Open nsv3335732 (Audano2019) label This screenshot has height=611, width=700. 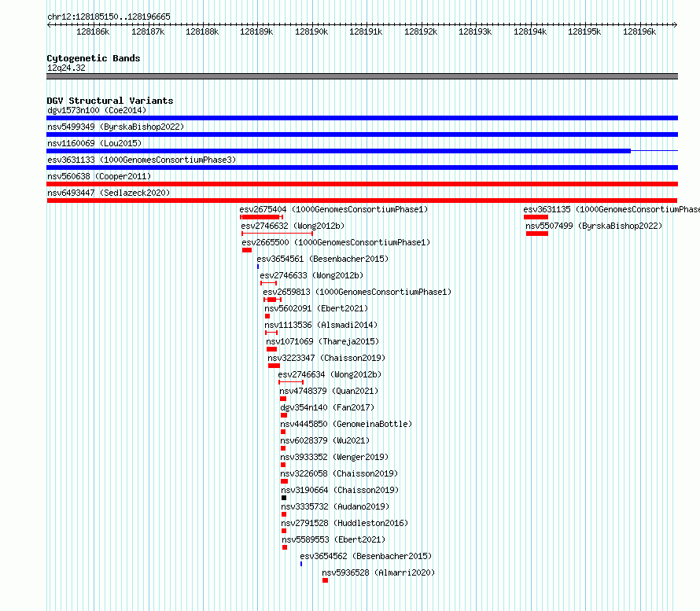pos(335,506)
